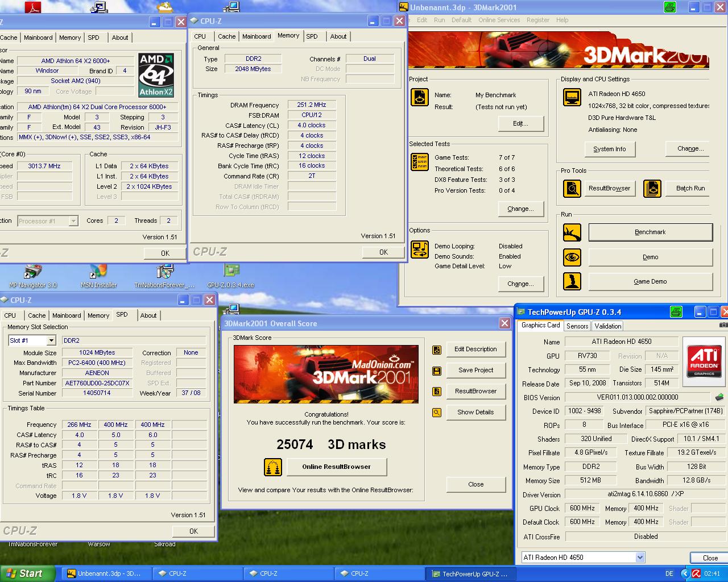Click the Project icon in 3DMark2001

point(420,97)
